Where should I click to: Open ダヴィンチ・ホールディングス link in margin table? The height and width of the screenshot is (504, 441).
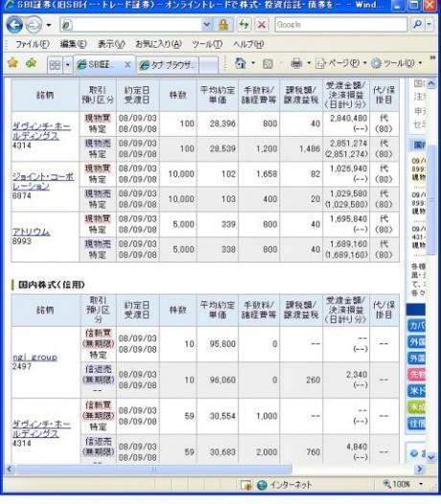click(41, 429)
